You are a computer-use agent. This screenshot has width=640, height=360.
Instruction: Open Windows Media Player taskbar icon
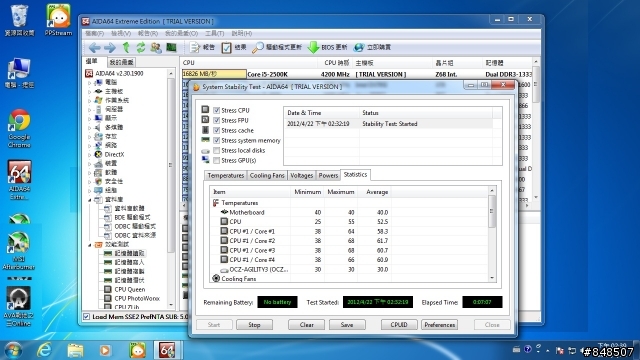pyautogui.click(x=105, y=350)
